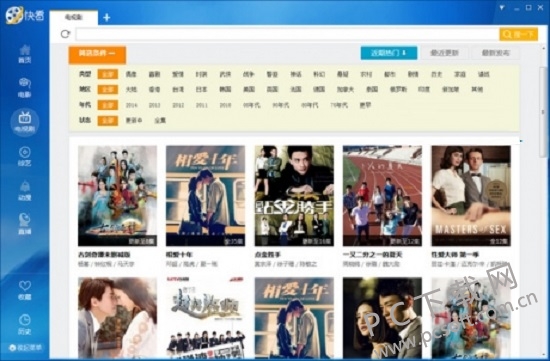The width and height of the screenshot is (550, 361).
Task: Collapse the orange filter conditions panel
Action: (x=97, y=54)
